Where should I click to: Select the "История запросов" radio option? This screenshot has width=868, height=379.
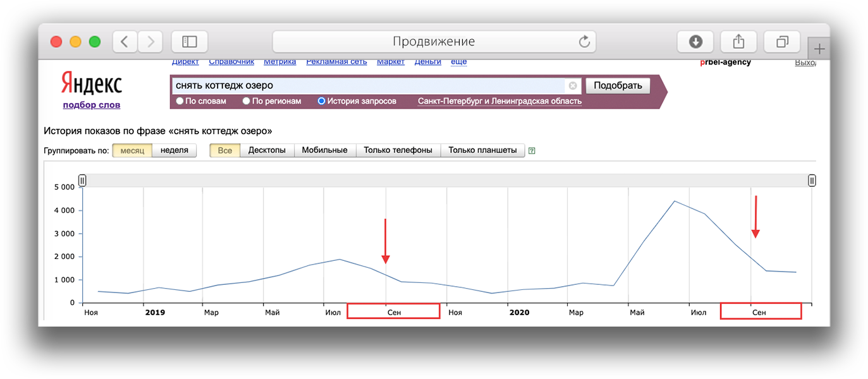point(321,101)
